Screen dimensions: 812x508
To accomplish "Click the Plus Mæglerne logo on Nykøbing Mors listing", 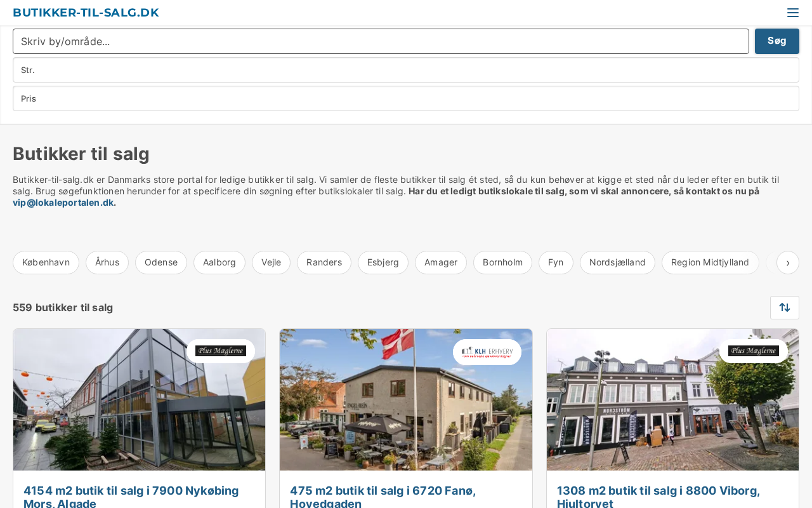I will coord(221,351).
